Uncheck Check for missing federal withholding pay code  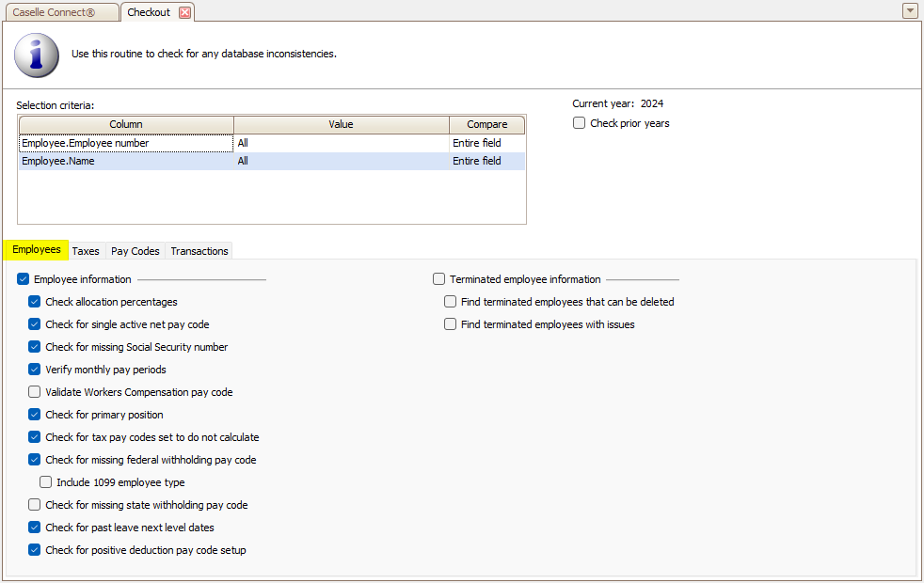34,460
